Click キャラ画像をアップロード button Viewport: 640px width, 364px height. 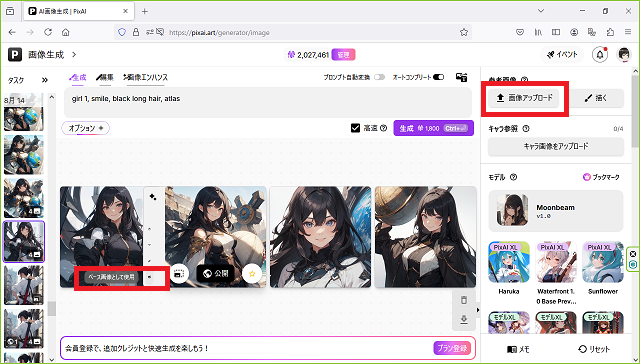556,146
